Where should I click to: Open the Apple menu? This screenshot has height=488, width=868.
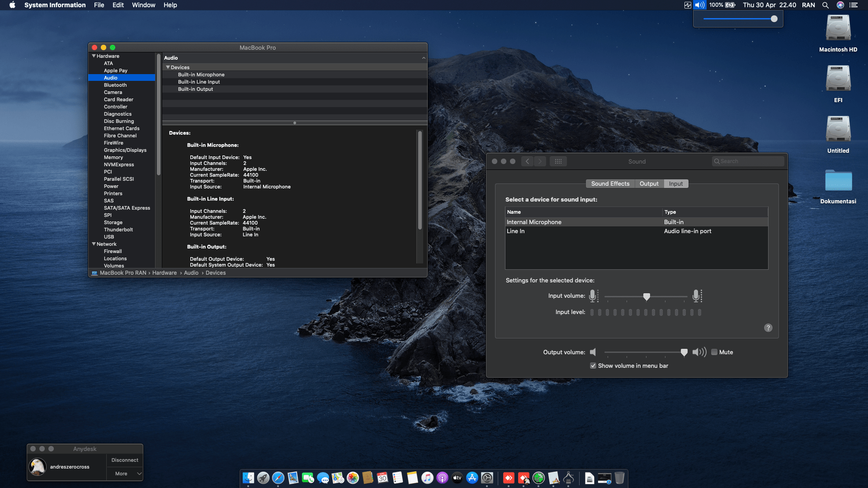point(12,5)
